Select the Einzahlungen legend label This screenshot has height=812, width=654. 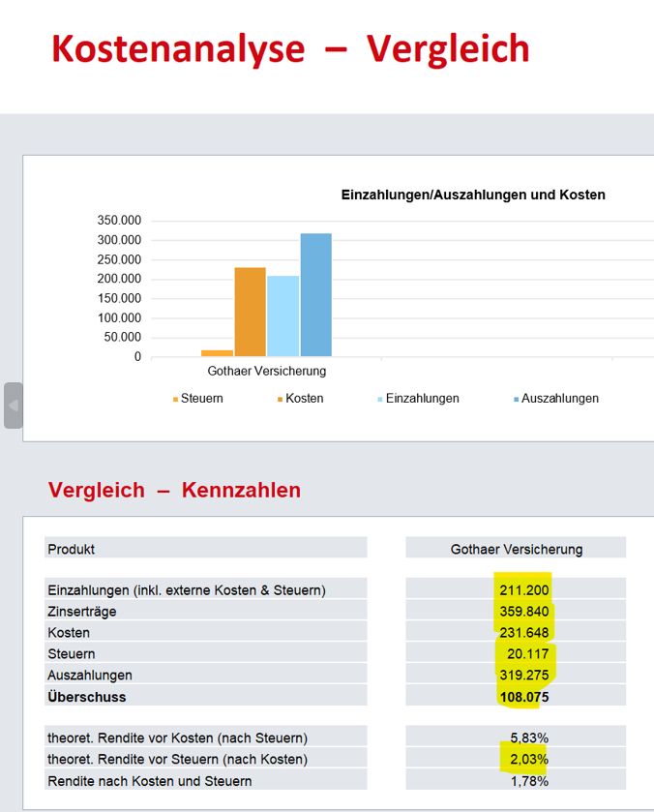point(423,398)
